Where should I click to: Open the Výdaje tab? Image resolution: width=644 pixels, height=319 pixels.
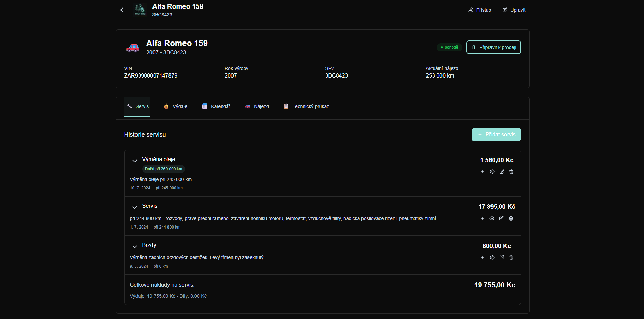coord(176,106)
